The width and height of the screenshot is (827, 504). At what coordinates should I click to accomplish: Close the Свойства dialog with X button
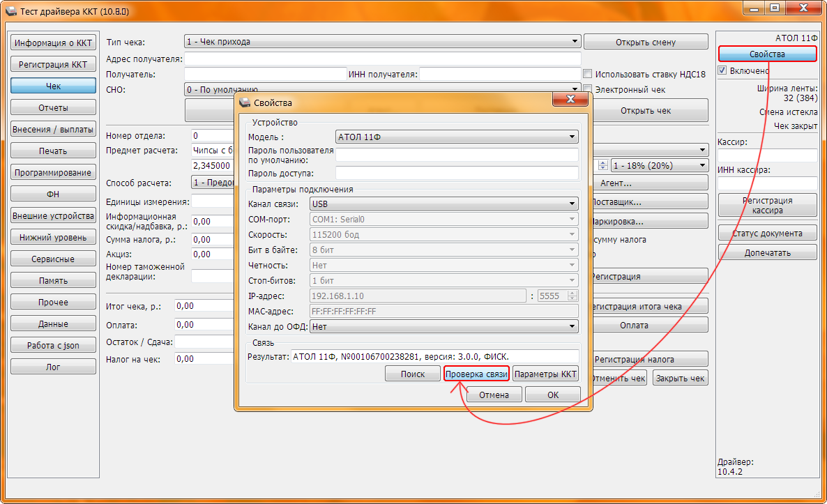click(x=570, y=102)
